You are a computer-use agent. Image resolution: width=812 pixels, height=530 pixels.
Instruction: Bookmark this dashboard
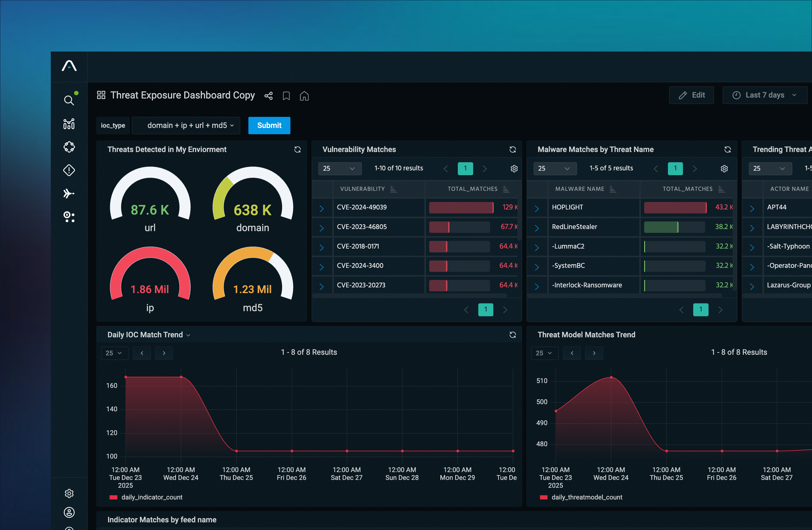pos(286,96)
